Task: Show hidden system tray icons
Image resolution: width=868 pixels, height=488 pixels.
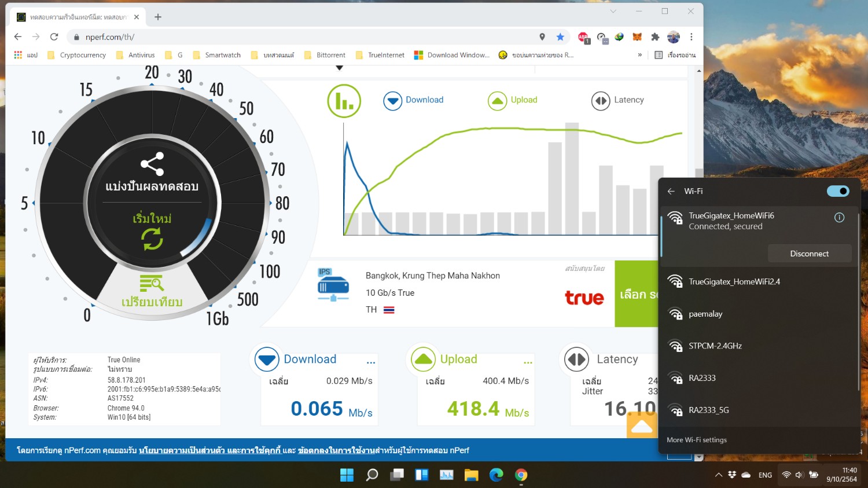Action: 718,475
